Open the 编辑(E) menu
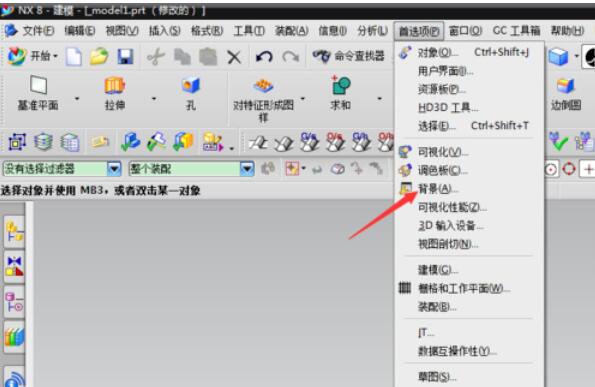Image resolution: width=595 pixels, height=387 pixels. pos(80,31)
